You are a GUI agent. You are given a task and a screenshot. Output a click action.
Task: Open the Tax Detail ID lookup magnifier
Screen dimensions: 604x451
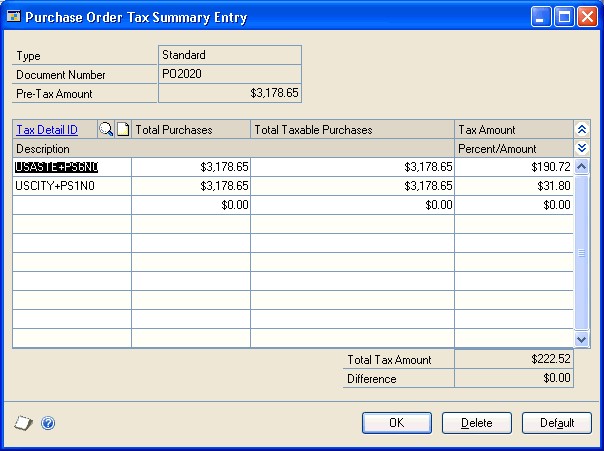click(106, 129)
